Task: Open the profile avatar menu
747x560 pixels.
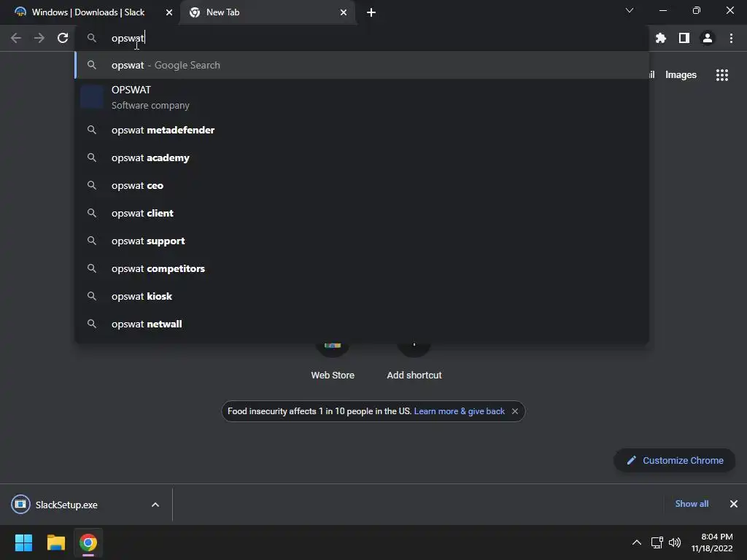Action: coord(708,38)
